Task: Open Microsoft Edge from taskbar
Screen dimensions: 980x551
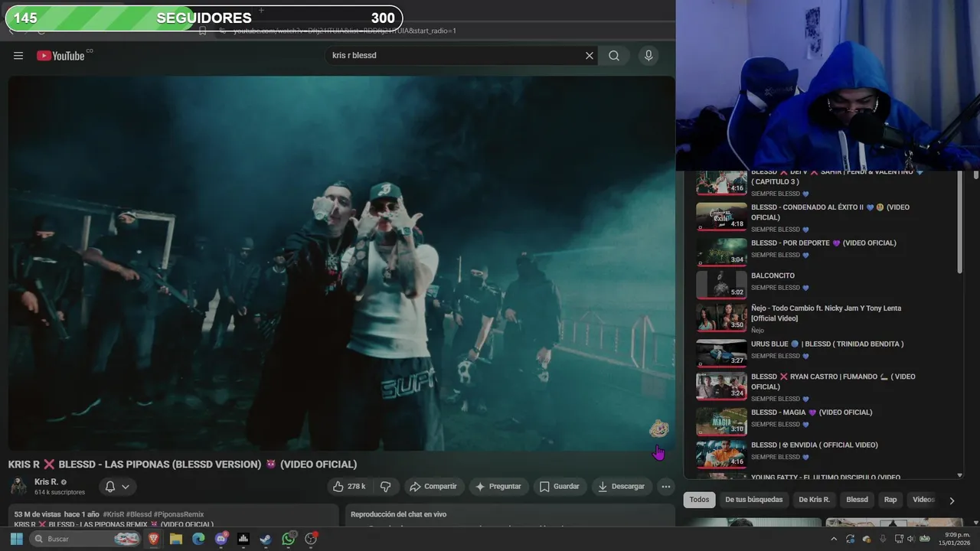Action: [198, 539]
